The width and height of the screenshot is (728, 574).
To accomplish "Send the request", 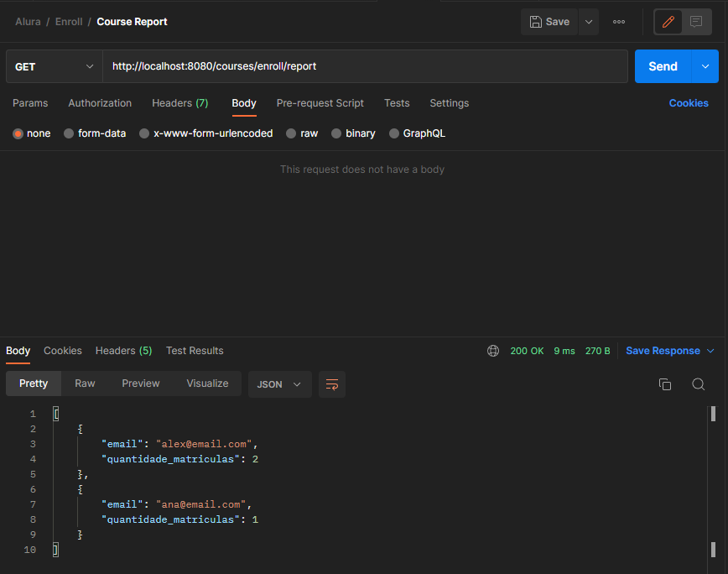I will click(663, 66).
